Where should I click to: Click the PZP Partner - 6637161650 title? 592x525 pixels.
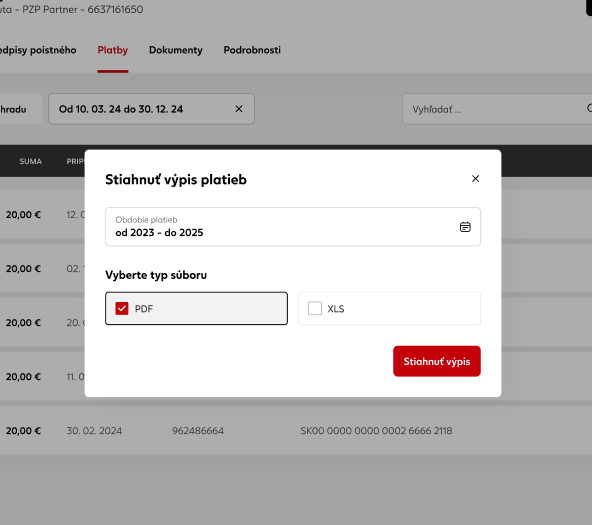[83, 9]
